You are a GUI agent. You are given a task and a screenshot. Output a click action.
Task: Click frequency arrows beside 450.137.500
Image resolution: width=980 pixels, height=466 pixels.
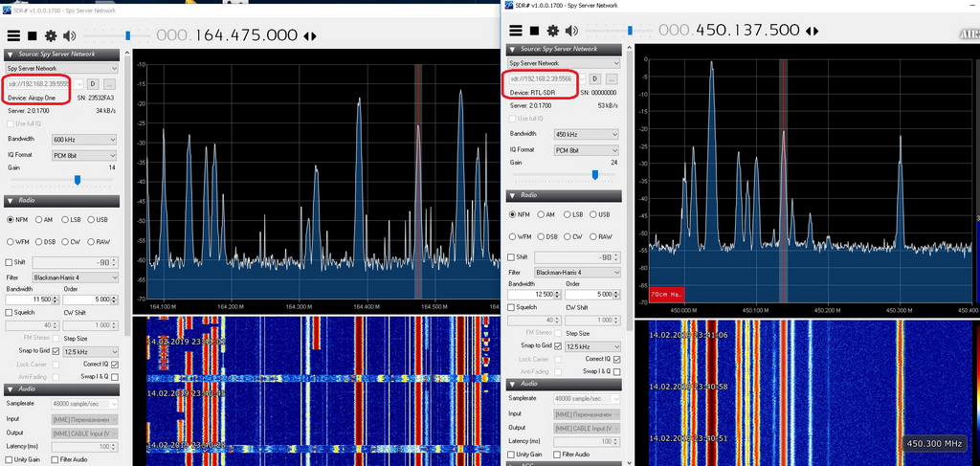812,31
